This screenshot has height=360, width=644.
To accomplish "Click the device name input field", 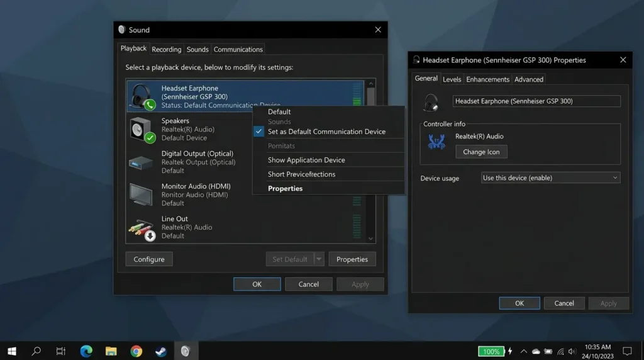I will (x=536, y=101).
